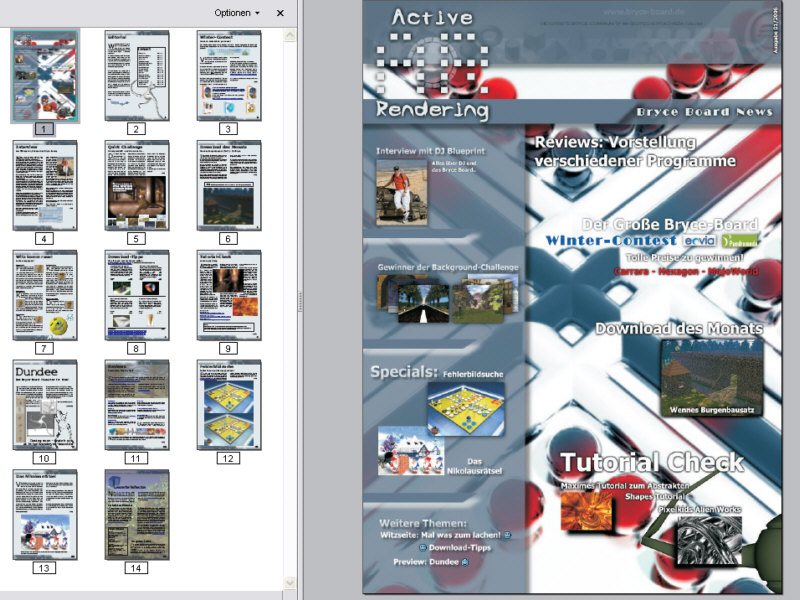Click the orange abstract tutorial image
The height and width of the screenshot is (600, 800).
(x=587, y=511)
